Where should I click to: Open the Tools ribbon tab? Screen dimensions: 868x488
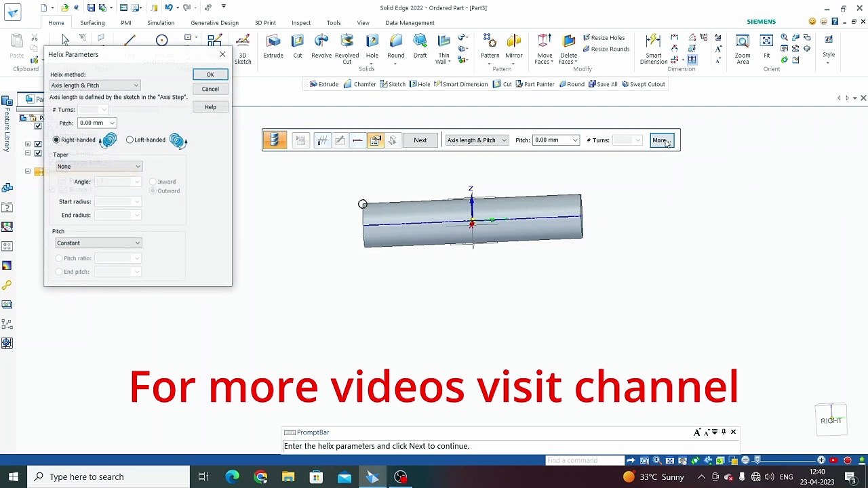point(334,23)
